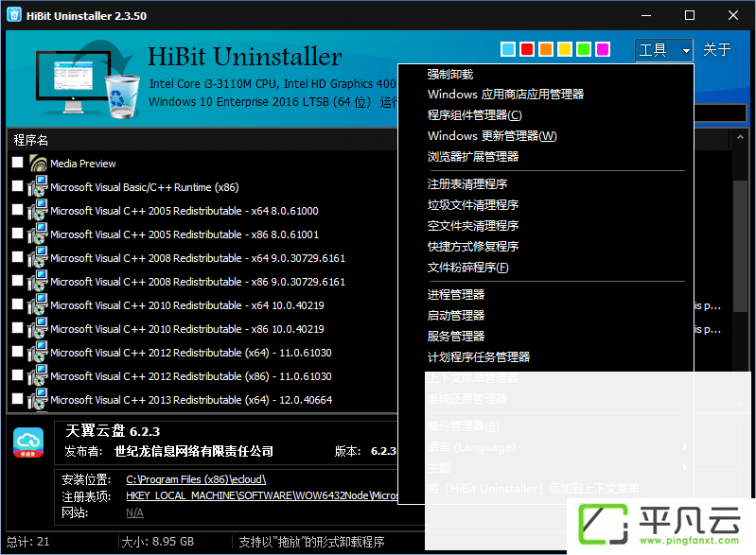Tick checkbox for Visual C++ 2005 x86

(18, 234)
